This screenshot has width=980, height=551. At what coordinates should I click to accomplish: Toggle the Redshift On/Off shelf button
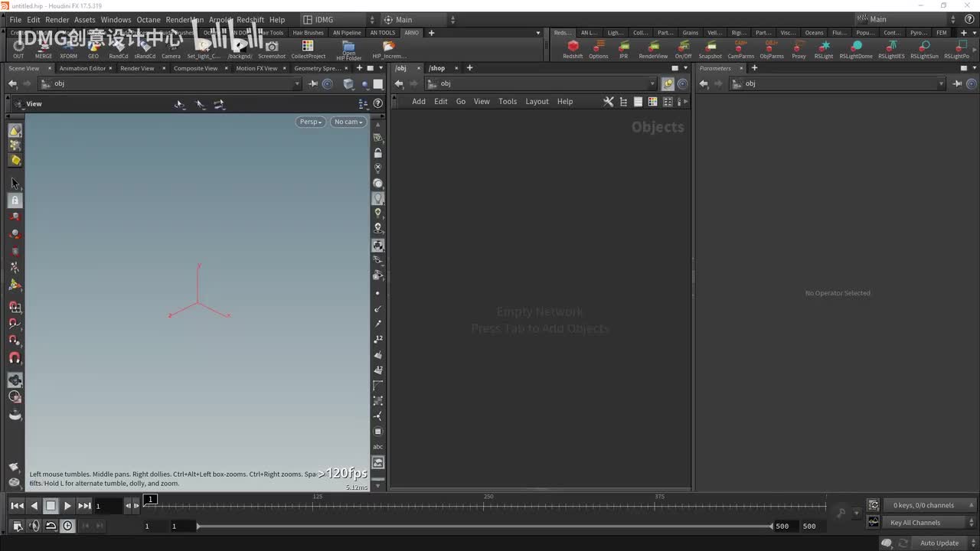click(683, 47)
